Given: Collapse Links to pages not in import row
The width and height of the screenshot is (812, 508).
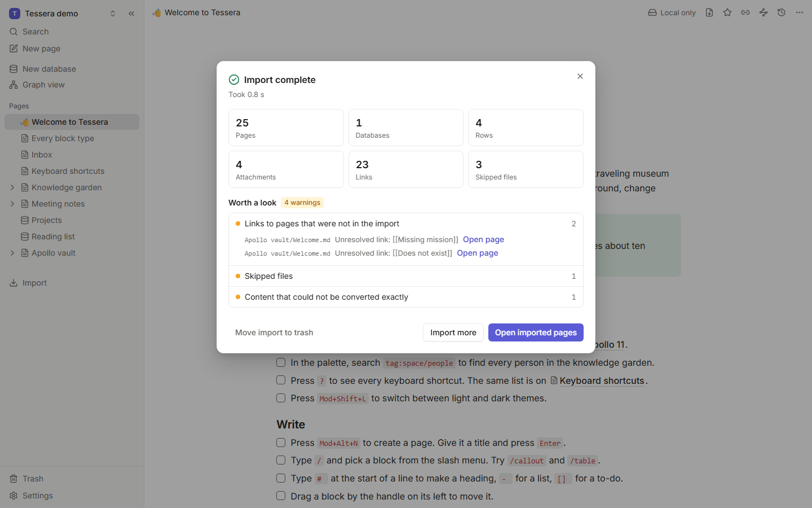Looking at the screenshot, I should (x=406, y=224).
